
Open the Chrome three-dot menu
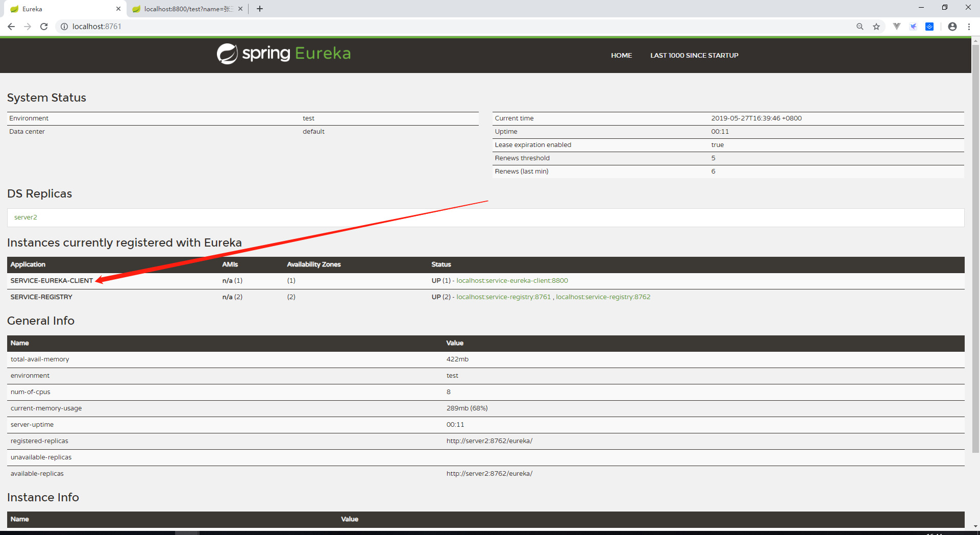point(969,27)
